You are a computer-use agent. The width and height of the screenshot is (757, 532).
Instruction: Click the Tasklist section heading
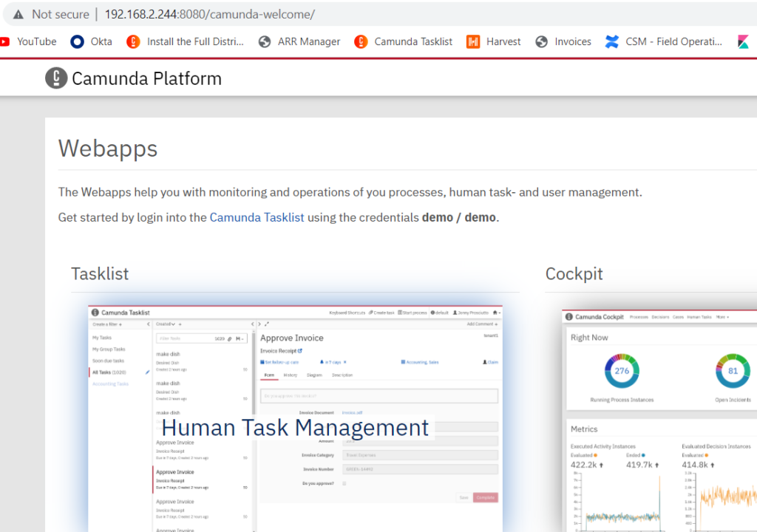[x=100, y=273]
